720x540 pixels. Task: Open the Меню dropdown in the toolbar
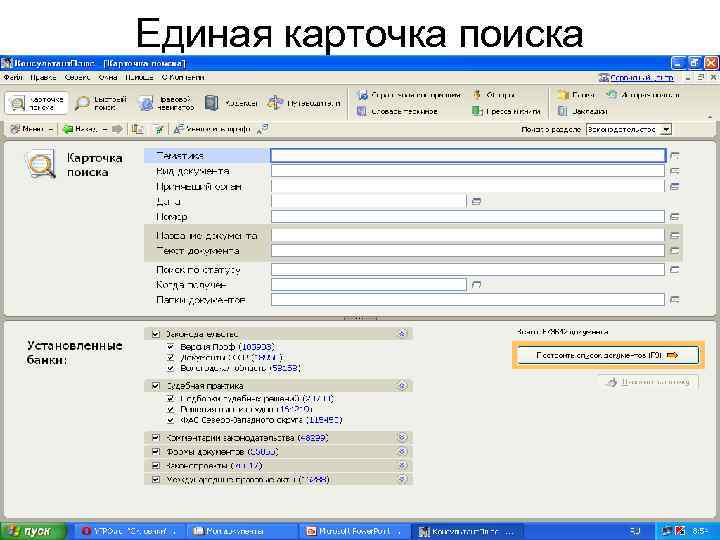[x=32, y=129]
